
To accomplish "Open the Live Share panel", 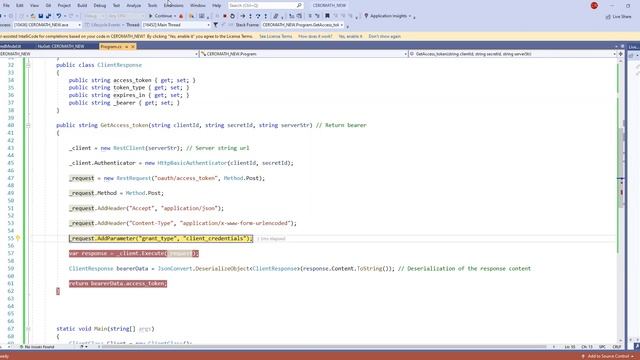I will tap(618, 17).
